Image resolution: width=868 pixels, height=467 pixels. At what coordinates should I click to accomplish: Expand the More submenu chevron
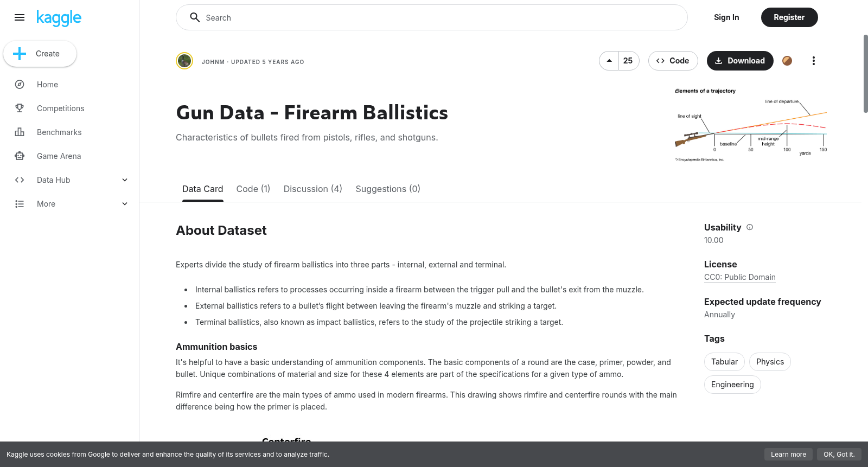click(x=125, y=204)
